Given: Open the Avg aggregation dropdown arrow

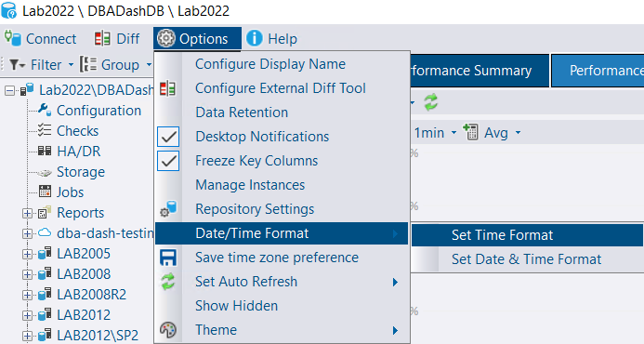Looking at the screenshot, I should (518, 133).
